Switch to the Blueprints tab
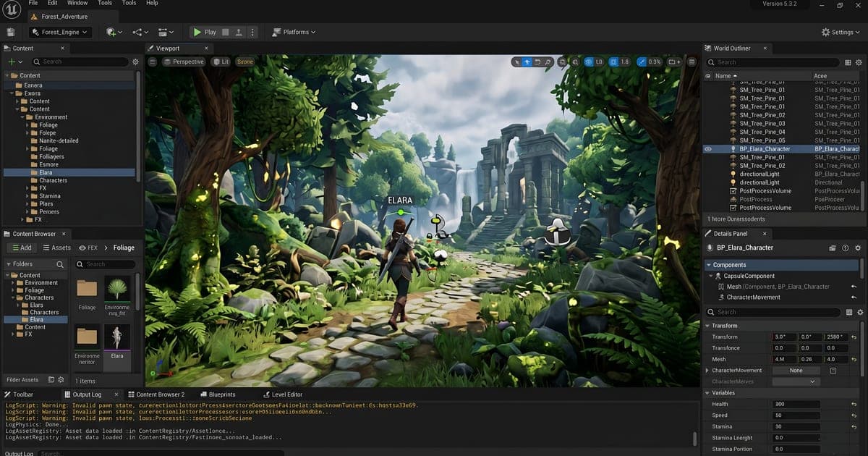This screenshot has height=456, width=868. point(216,394)
